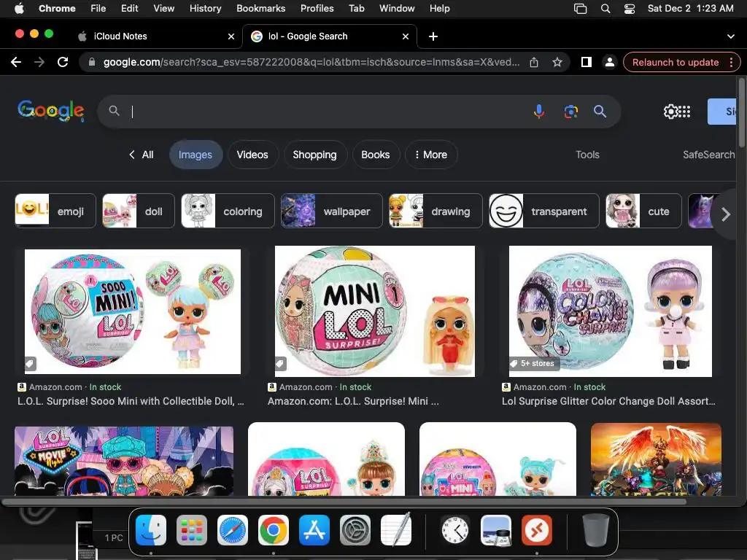Open Google quick settings gear
Screen dimensions: 747x560
(x=670, y=112)
